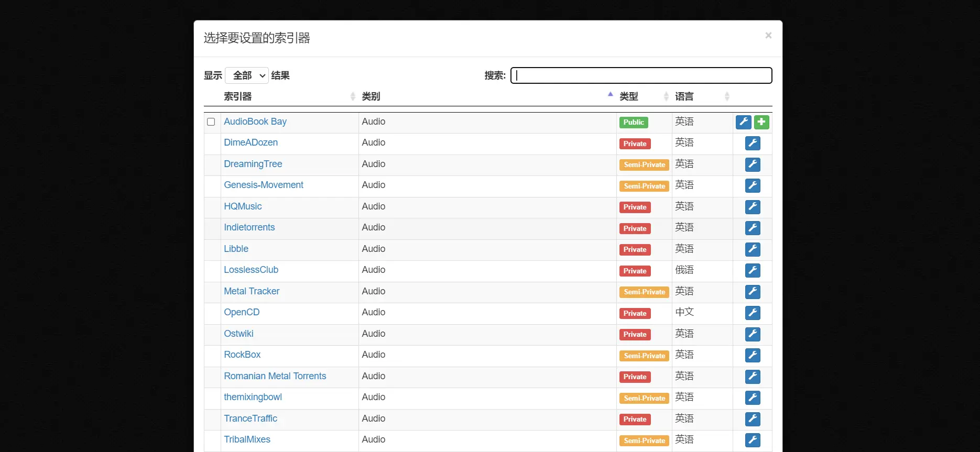Open the RockBox link
The image size is (980, 452).
click(242, 355)
